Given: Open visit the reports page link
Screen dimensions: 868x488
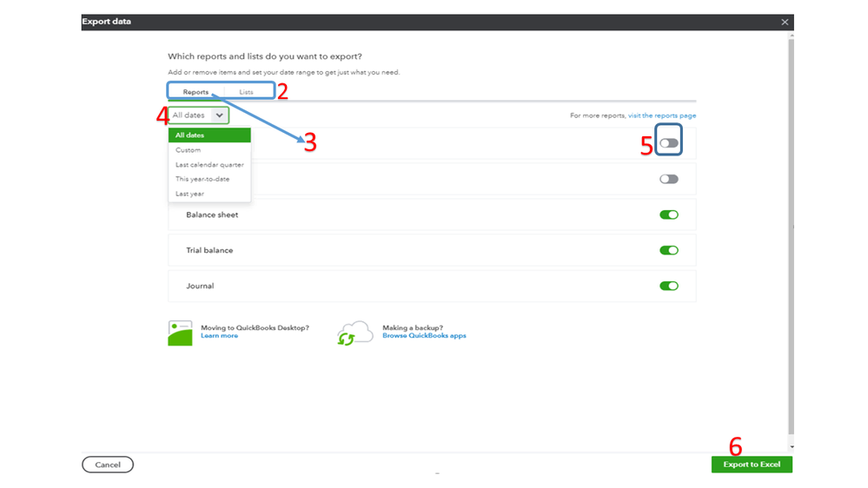Looking at the screenshot, I should 662,115.
